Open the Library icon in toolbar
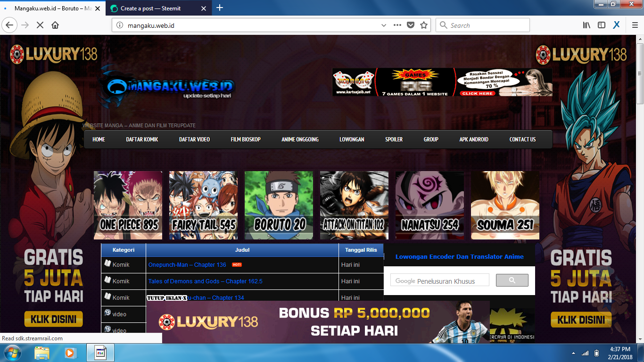Viewport: 644px width, 362px height. 586,25
